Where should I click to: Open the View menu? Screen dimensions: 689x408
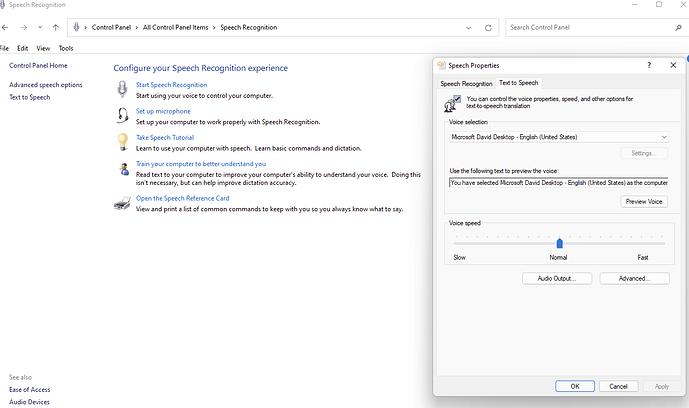tap(43, 48)
